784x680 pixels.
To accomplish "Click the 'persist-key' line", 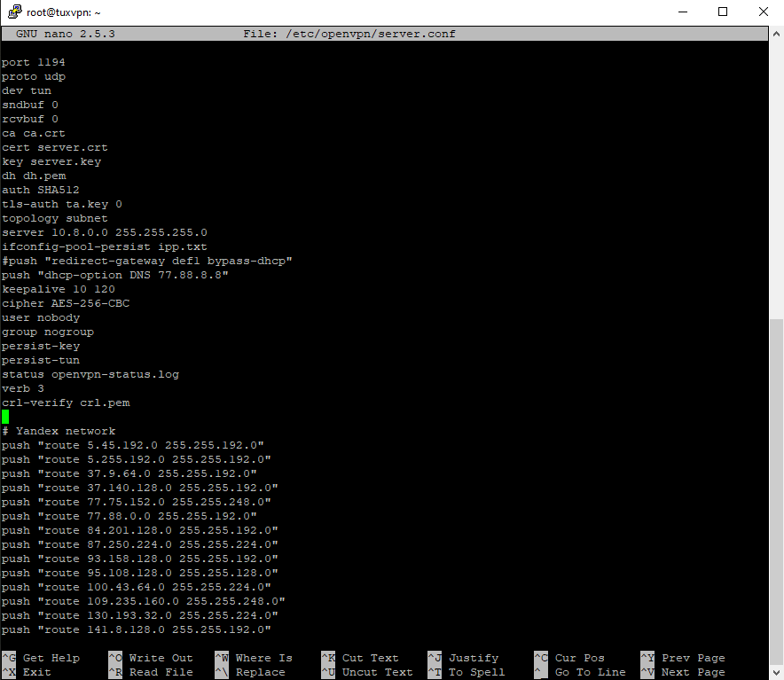I will pyautogui.click(x=41, y=346).
